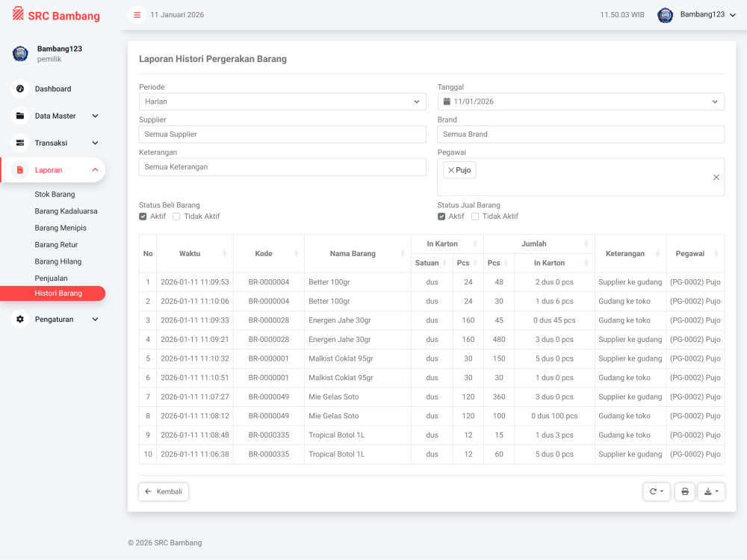
Task: Uncheck Aktif under Status Jual Barang
Action: [x=441, y=217]
